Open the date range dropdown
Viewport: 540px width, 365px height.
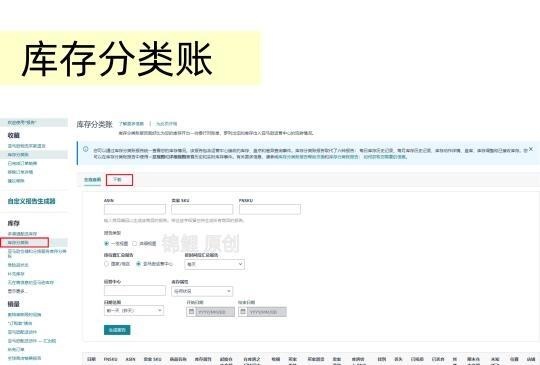tap(134, 311)
